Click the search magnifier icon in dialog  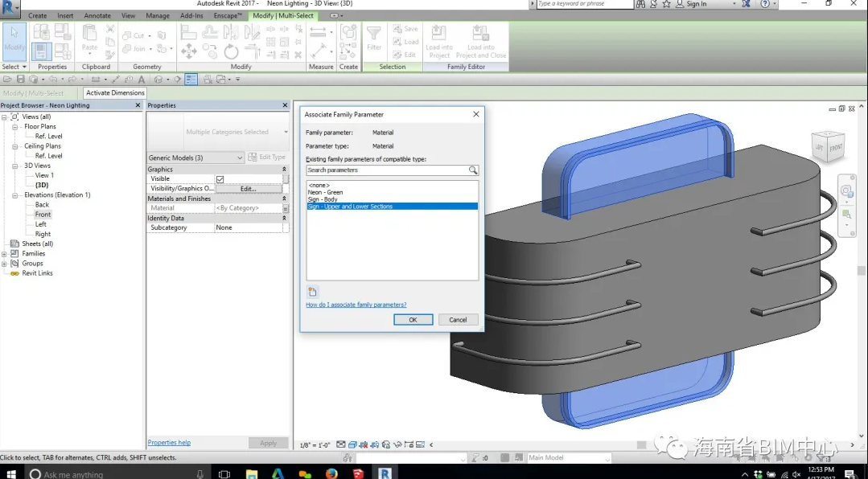[473, 170]
